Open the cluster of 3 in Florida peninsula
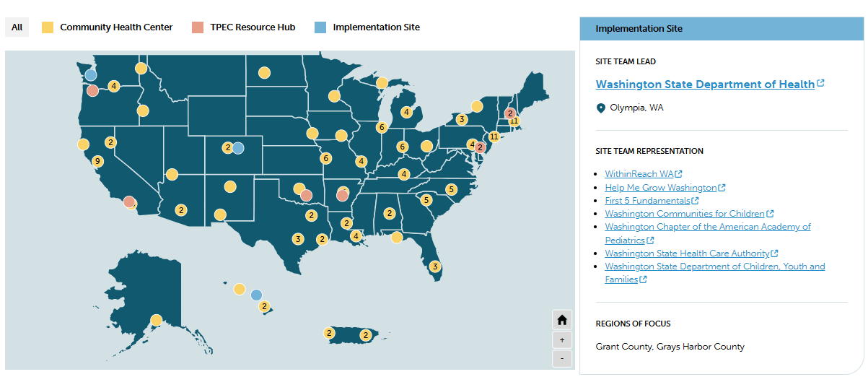The height and width of the screenshot is (377, 868). pos(435,266)
